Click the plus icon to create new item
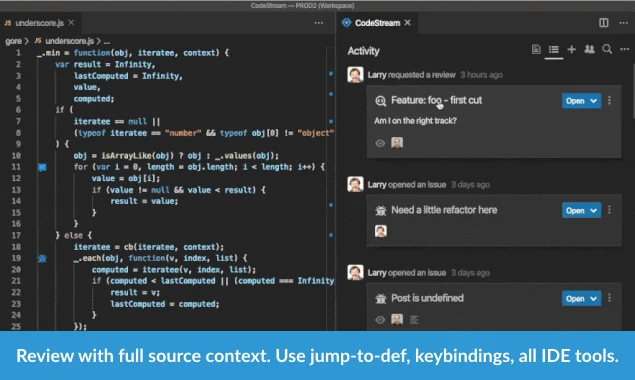This screenshot has height=380, width=635. point(571,49)
